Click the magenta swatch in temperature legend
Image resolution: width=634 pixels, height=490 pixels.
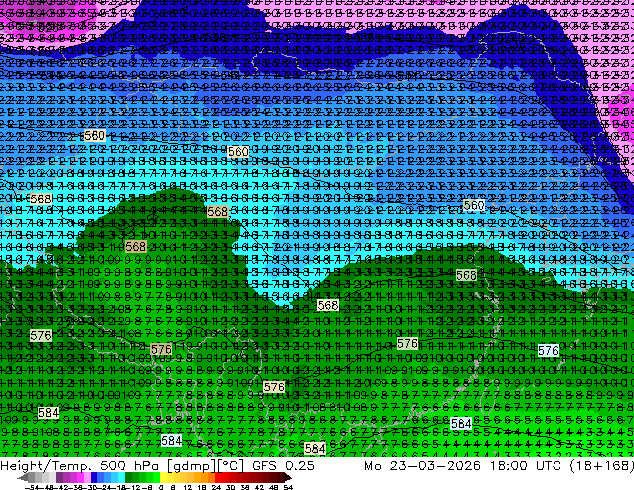(x=80, y=477)
